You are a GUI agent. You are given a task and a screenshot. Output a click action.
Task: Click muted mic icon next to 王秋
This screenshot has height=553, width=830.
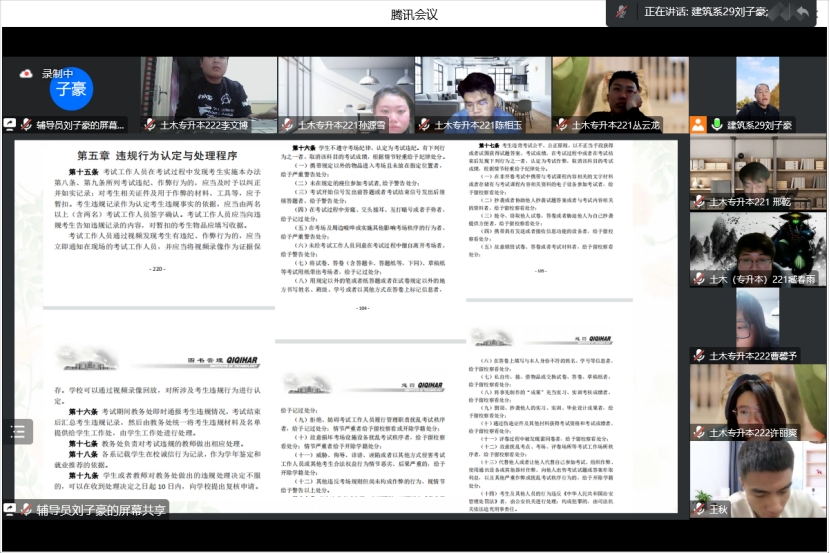[x=698, y=509]
